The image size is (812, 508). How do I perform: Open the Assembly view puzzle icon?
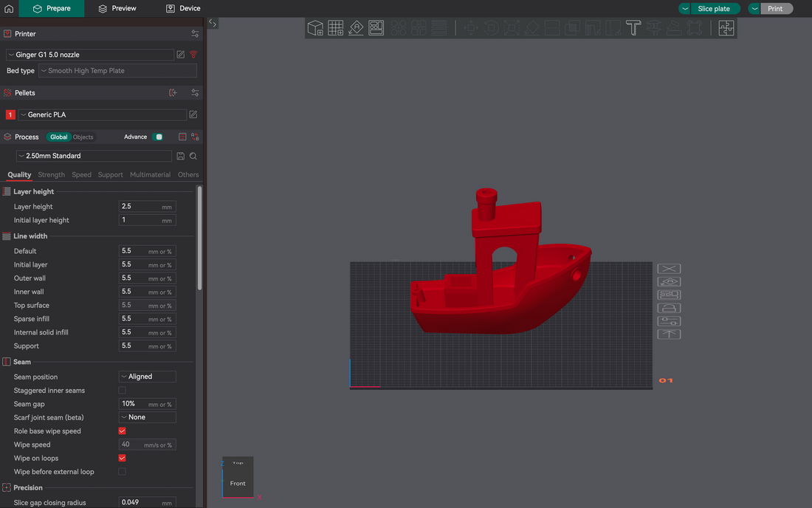click(x=726, y=28)
